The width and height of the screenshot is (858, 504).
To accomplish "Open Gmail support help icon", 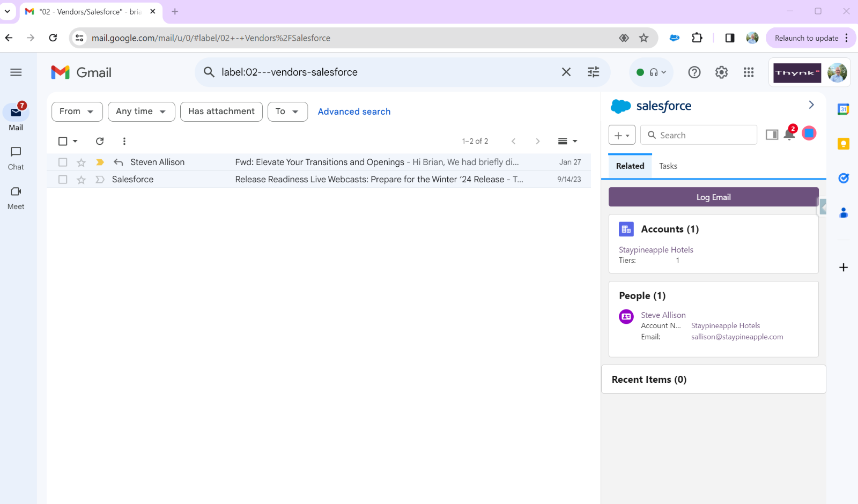I will point(694,72).
